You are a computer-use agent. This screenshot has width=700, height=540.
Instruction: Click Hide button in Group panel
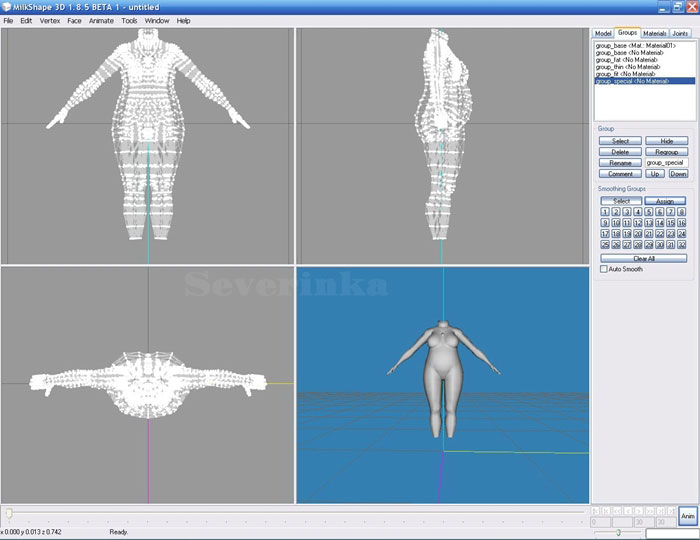coord(666,141)
